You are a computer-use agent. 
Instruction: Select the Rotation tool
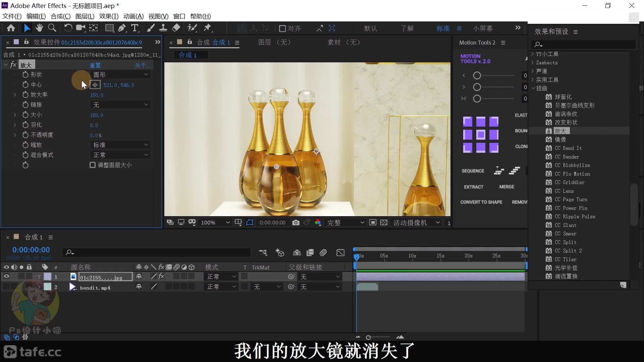point(68,28)
